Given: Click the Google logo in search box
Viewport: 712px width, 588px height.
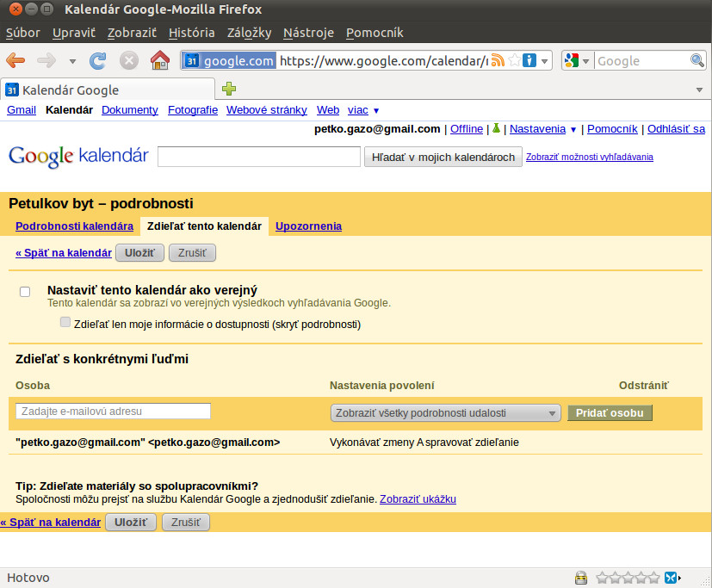Looking at the screenshot, I should coord(572,60).
